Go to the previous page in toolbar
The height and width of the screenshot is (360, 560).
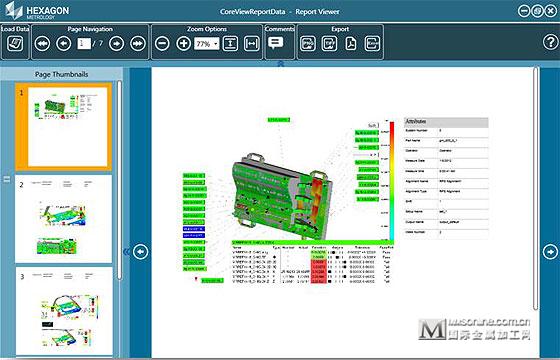point(64,44)
